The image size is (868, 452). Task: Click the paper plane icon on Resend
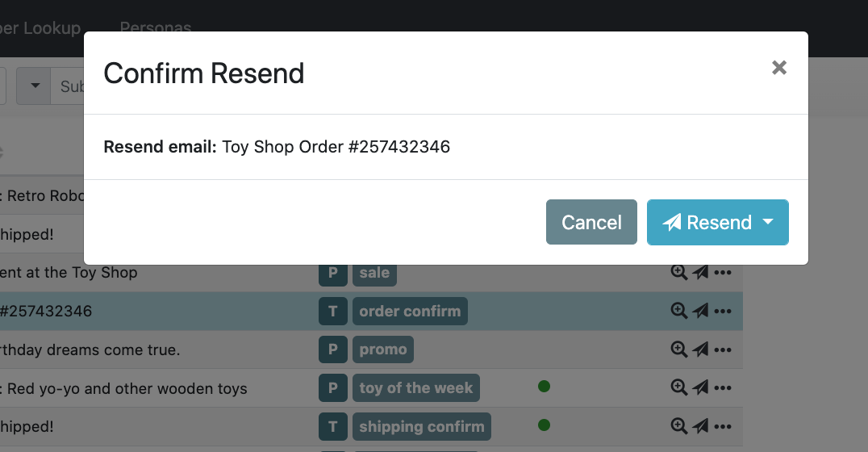(x=672, y=223)
